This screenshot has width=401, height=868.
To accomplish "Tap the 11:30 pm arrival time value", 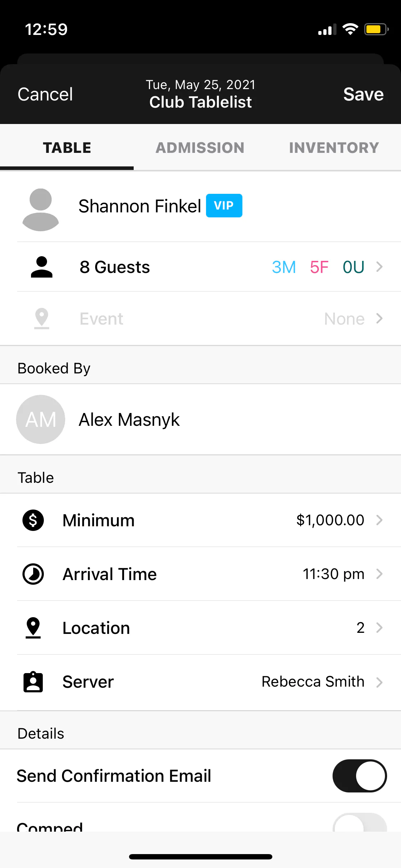I will 333,574.
